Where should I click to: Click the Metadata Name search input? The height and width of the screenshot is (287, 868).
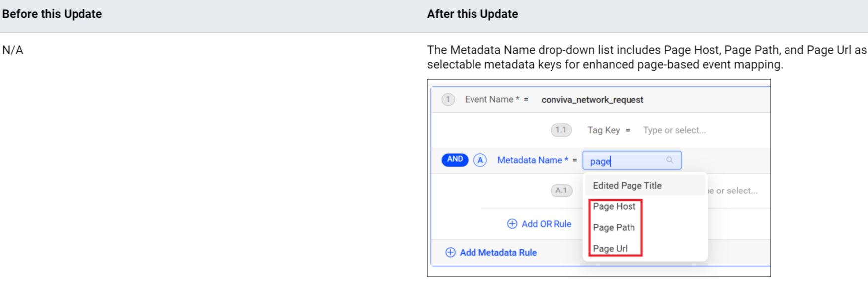631,160
